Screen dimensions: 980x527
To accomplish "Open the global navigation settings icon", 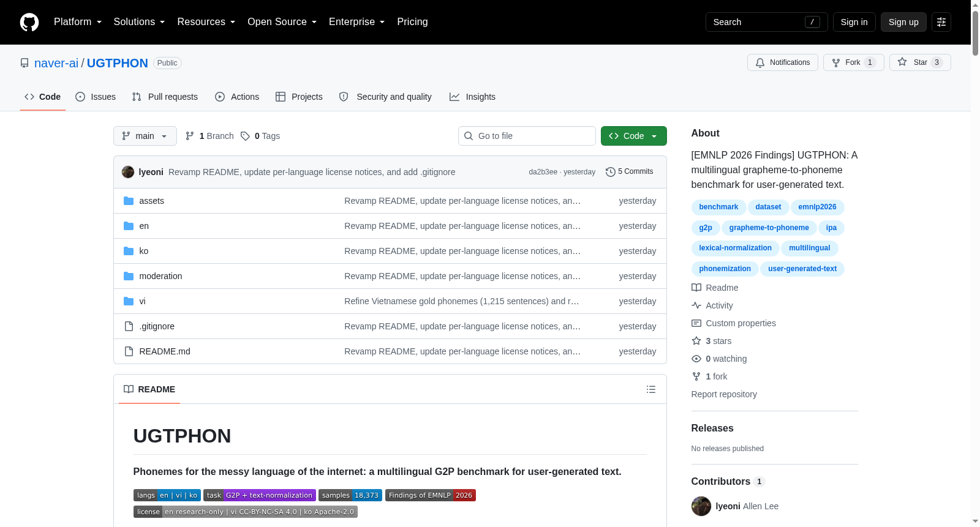I will click(941, 22).
